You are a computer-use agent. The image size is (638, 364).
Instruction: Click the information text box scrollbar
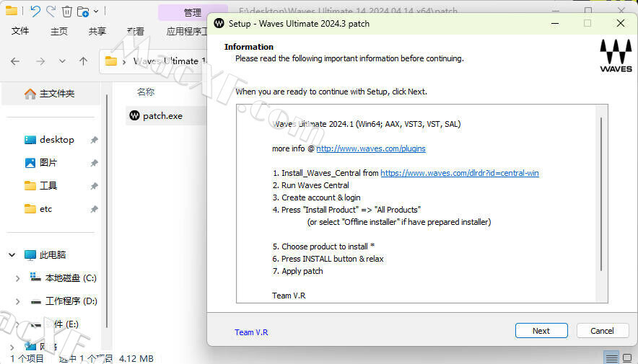coord(601,195)
